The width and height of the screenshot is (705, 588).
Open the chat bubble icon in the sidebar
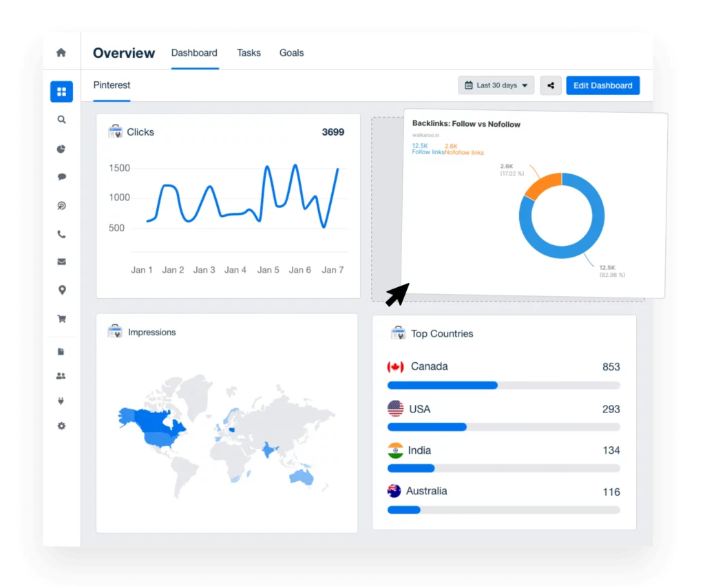coord(61,177)
